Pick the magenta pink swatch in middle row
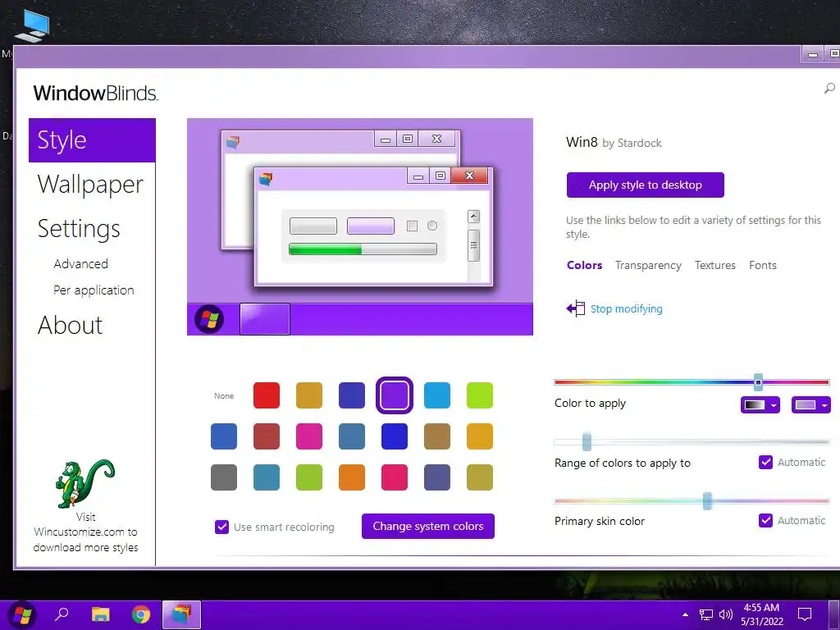Image resolution: width=840 pixels, height=630 pixels. point(309,436)
